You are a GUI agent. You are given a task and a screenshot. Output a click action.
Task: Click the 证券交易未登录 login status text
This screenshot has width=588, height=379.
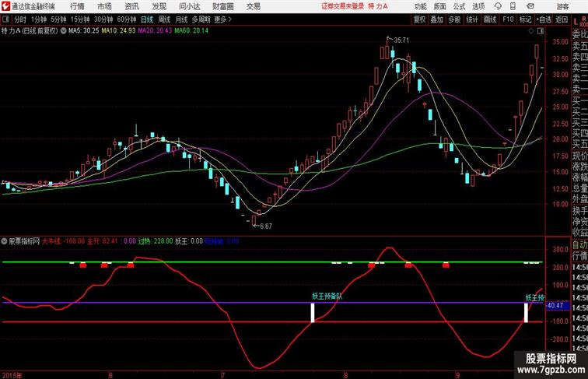click(342, 6)
